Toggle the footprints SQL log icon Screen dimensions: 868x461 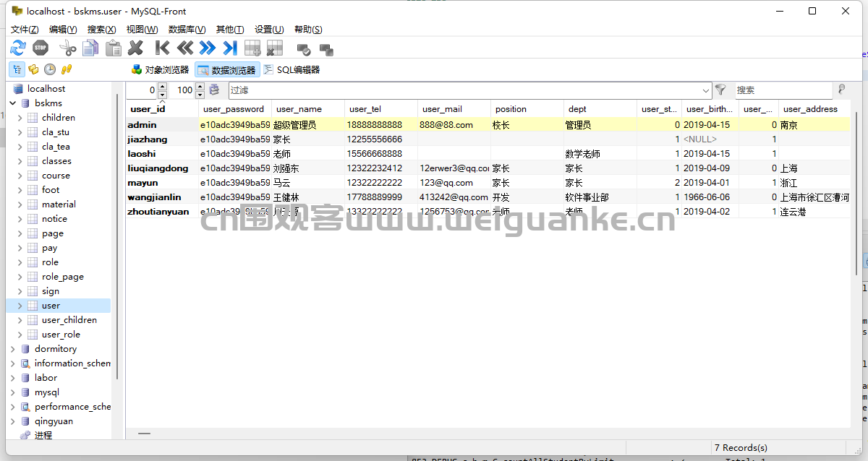(67, 69)
